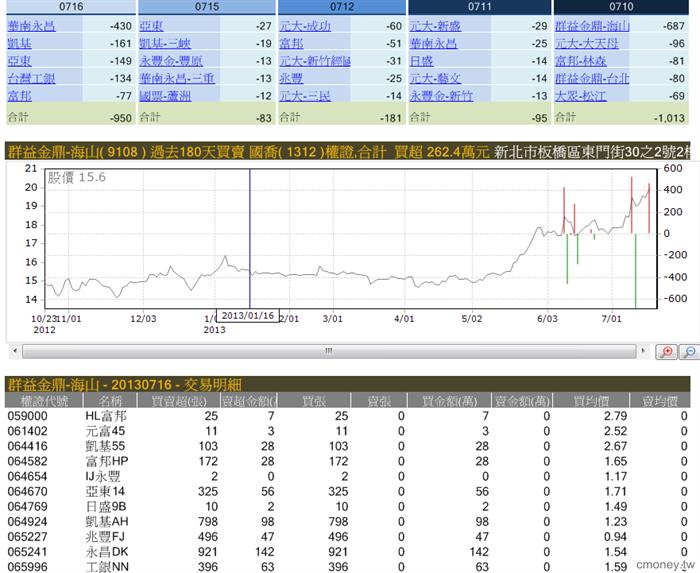Viewport: 700px width, 573px height.
Task: Click the horizontal chart scrollbar thumb
Action: (329, 351)
